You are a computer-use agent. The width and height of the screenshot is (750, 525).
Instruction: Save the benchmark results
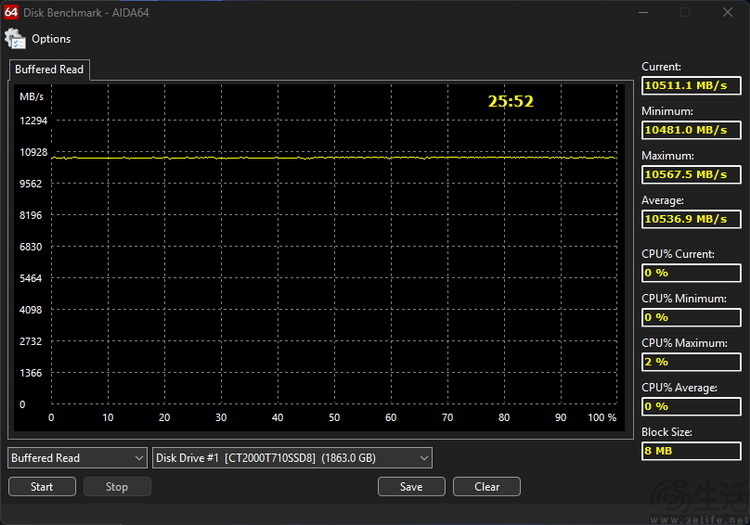tap(411, 487)
